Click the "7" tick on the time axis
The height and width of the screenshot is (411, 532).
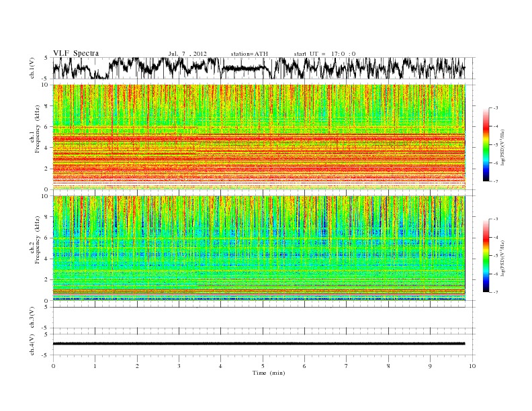[347, 366]
